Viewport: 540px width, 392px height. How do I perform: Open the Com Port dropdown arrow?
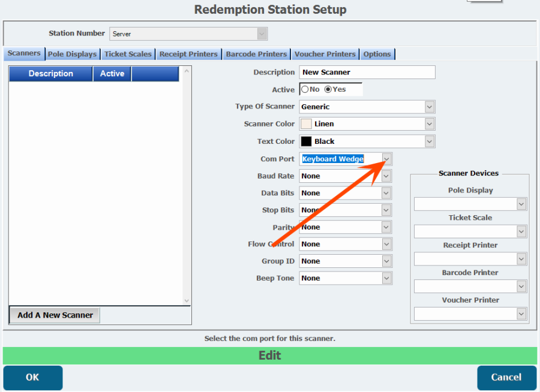[x=387, y=159]
